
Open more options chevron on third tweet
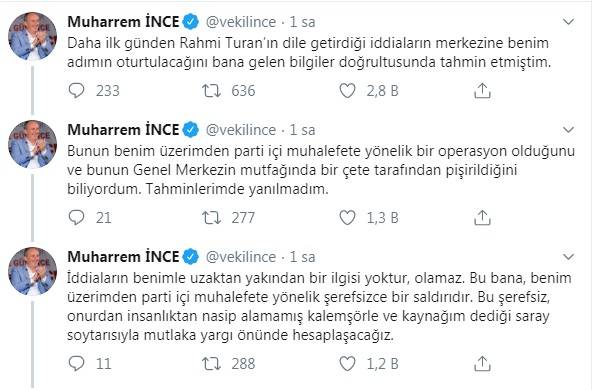click(569, 257)
